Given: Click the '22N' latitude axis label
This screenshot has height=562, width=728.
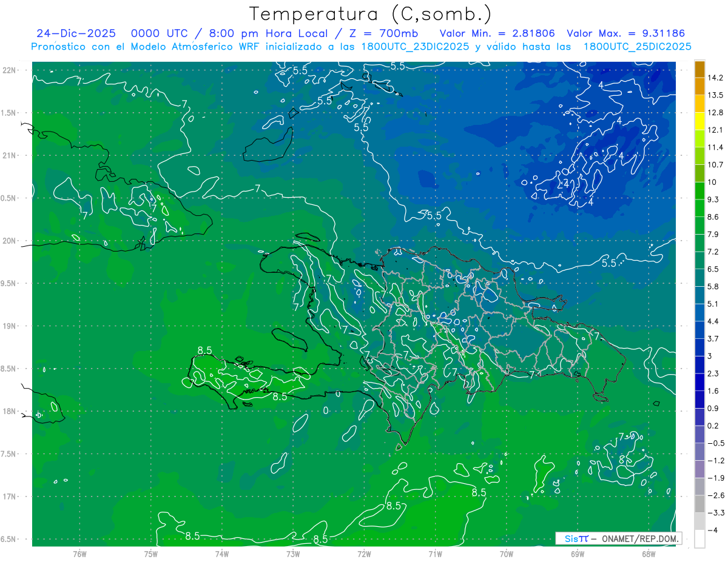Looking at the screenshot, I should coord(10,70).
